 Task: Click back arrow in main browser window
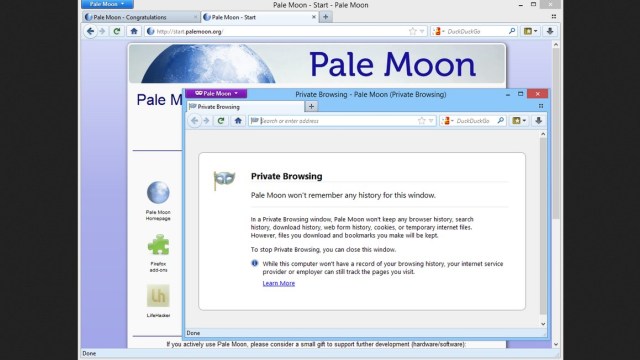click(x=91, y=31)
